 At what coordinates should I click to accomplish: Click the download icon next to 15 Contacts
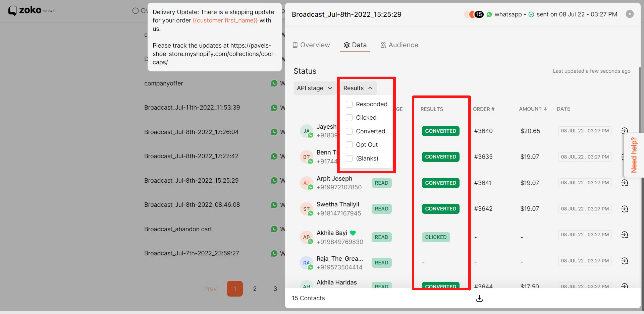479,298
